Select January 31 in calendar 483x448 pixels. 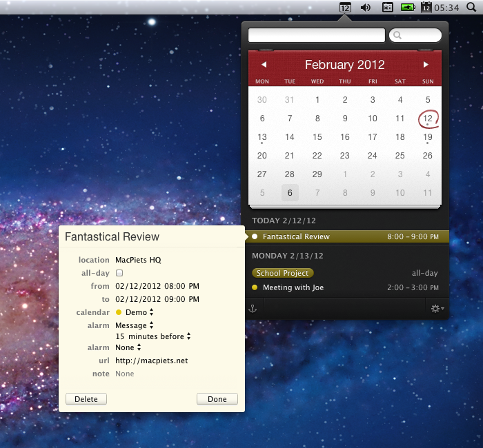tap(289, 100)
